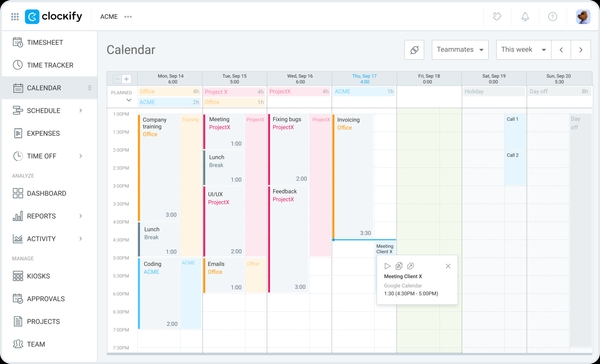Click the Holiday planned entry on Saturday
600x364 pixels.
point(494,91)
